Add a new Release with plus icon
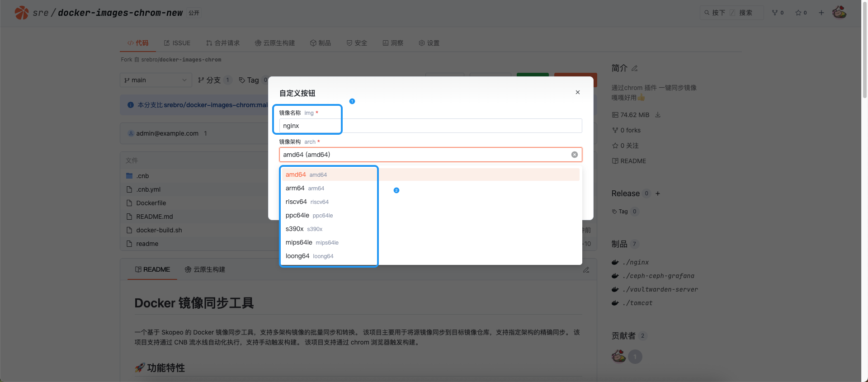This screenshot has height=382, width=868. pyautogui.click(x=658, y=193)
